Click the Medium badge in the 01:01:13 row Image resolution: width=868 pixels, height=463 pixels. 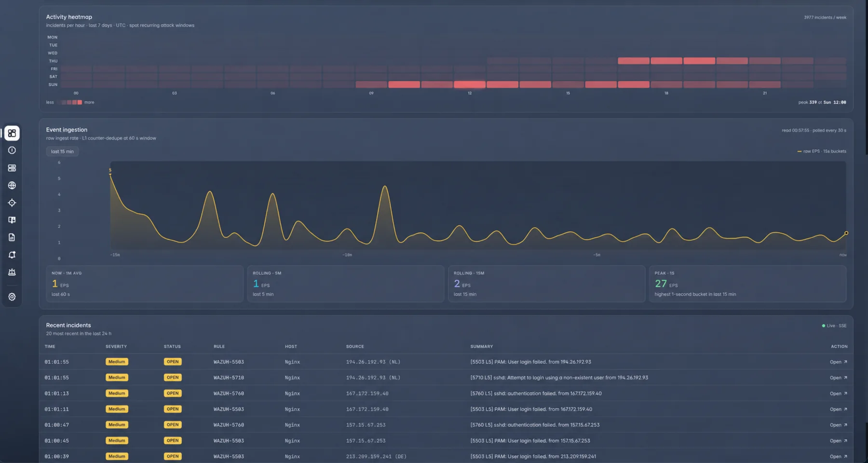(117, 394)
